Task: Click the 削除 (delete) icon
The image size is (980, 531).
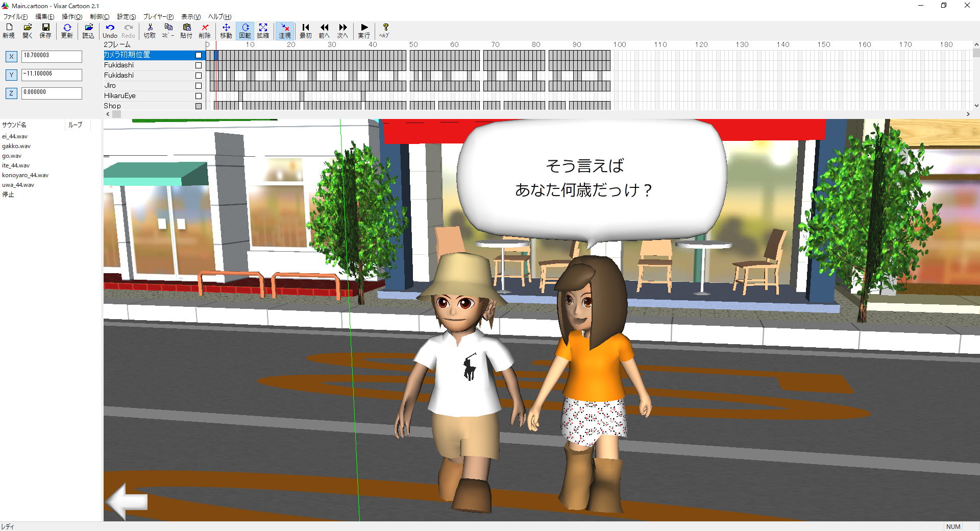Action: pyautogui.click(x=205, y=31)
